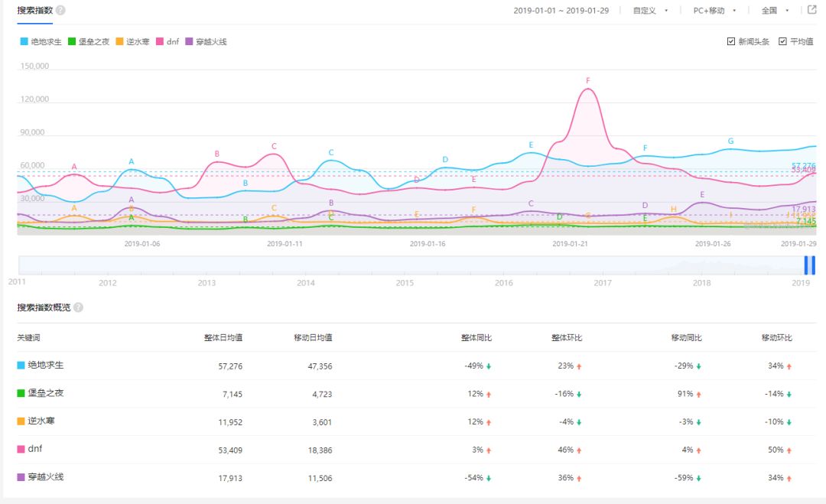Toggle 穿越火线 legend entry
The width and height of the screenshot is (826, 504).
coord(206,41)
